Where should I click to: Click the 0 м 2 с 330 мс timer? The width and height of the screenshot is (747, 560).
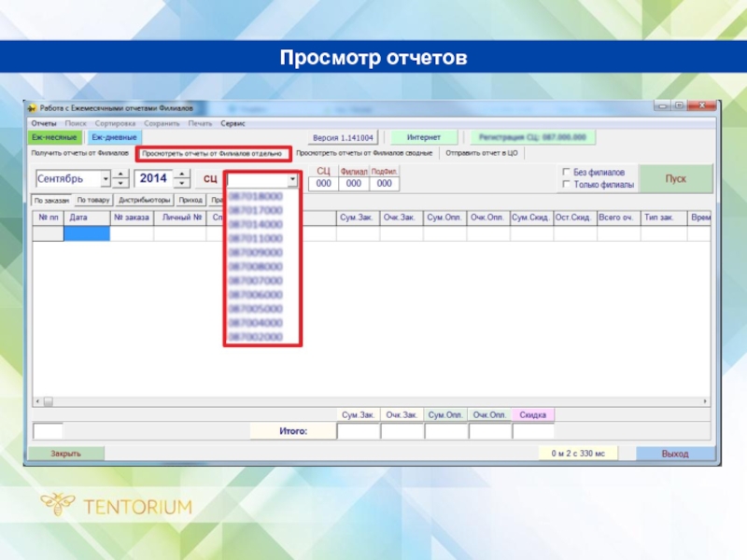578,454
